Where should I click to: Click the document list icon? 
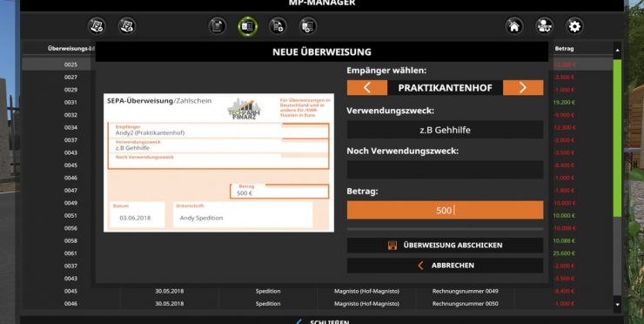click(x=218, y=26)
